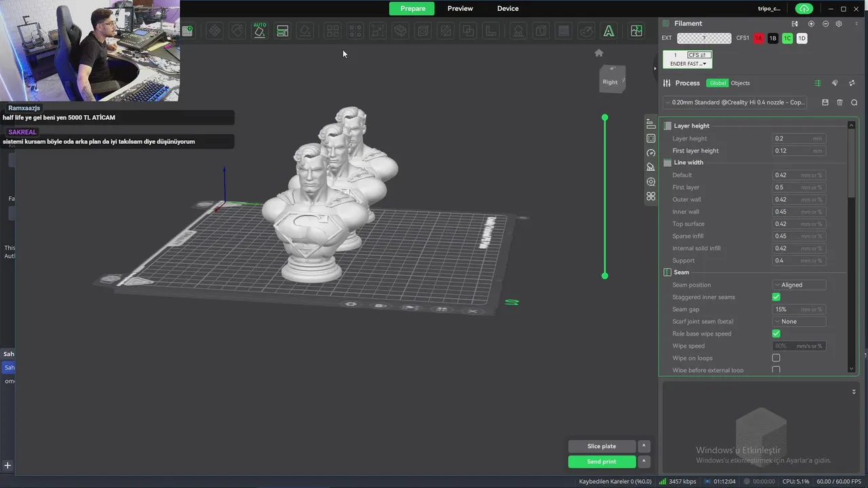
Task: Click the Arrange all objects icon
Action: (x=283, y=31)
